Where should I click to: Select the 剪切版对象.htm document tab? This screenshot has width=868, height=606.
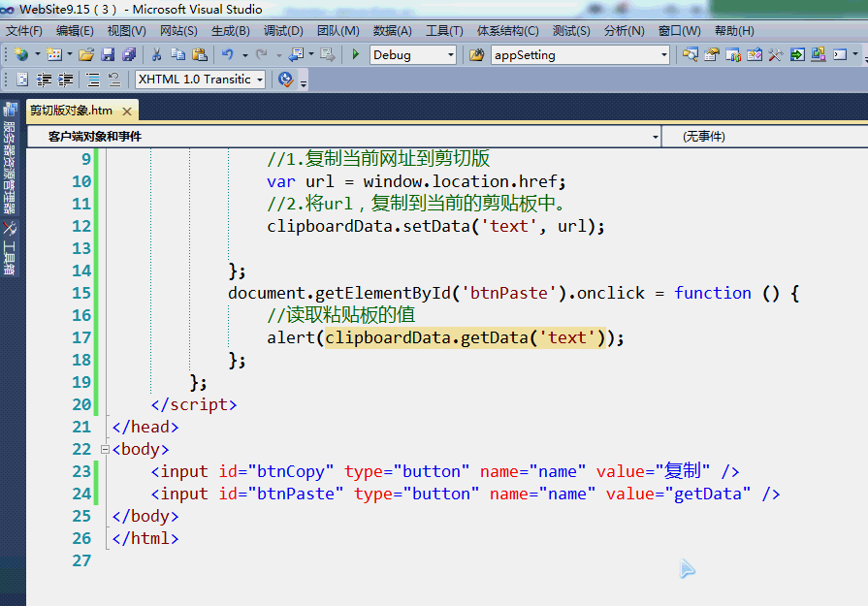[x=71, y=111]
